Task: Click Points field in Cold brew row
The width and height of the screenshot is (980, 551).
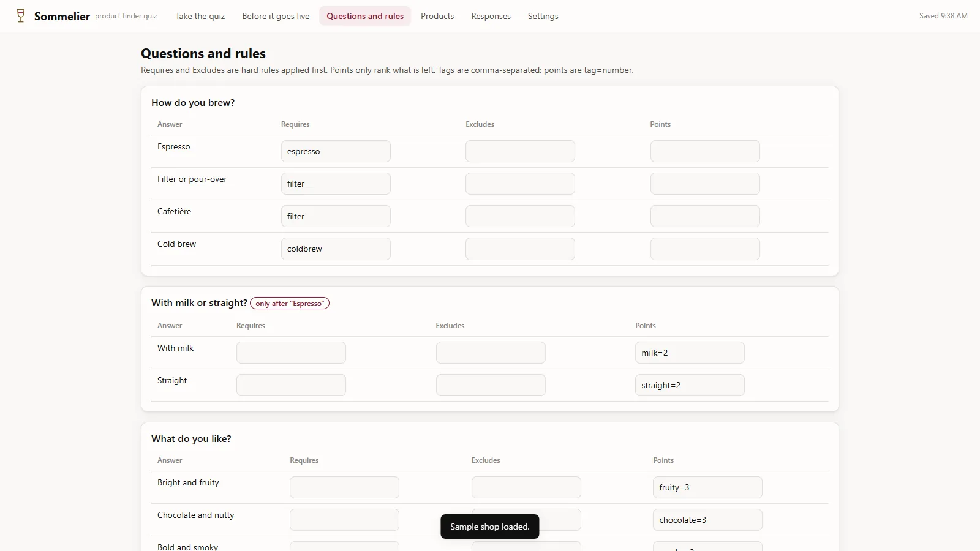Action: (x=705, y=249)
